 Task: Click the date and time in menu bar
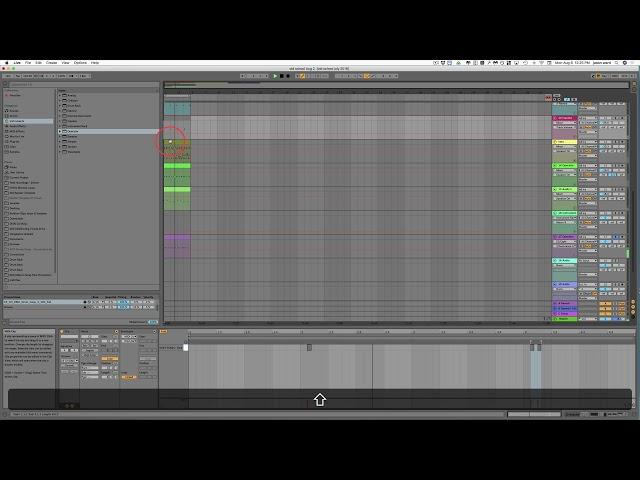(x=572, y=63)
